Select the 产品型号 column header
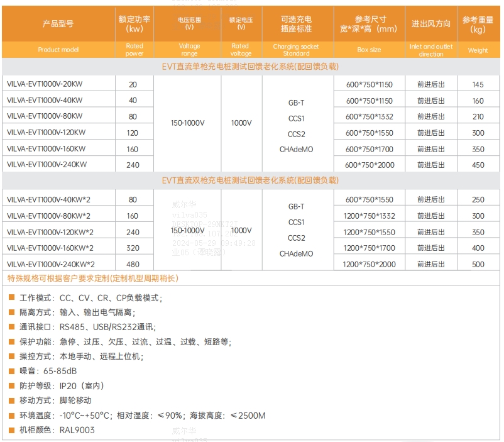Viewport: 504px width, 442px height. [x=58, y=24]
